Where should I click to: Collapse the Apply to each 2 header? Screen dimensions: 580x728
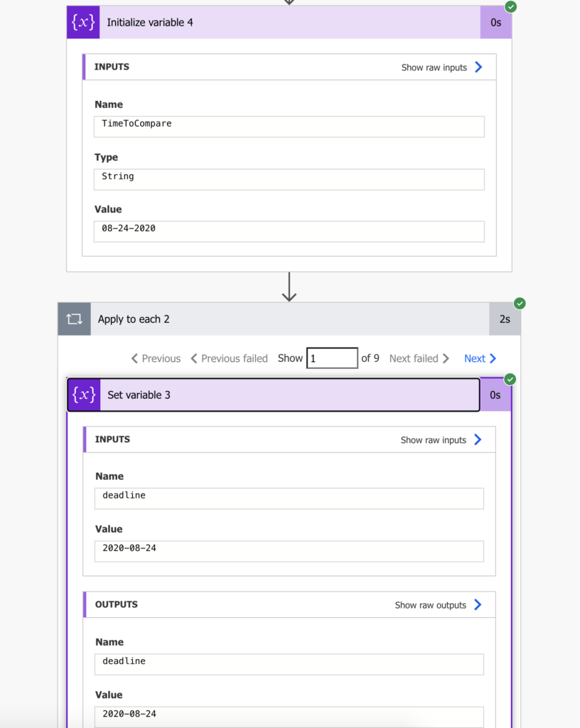click(289, 319)
